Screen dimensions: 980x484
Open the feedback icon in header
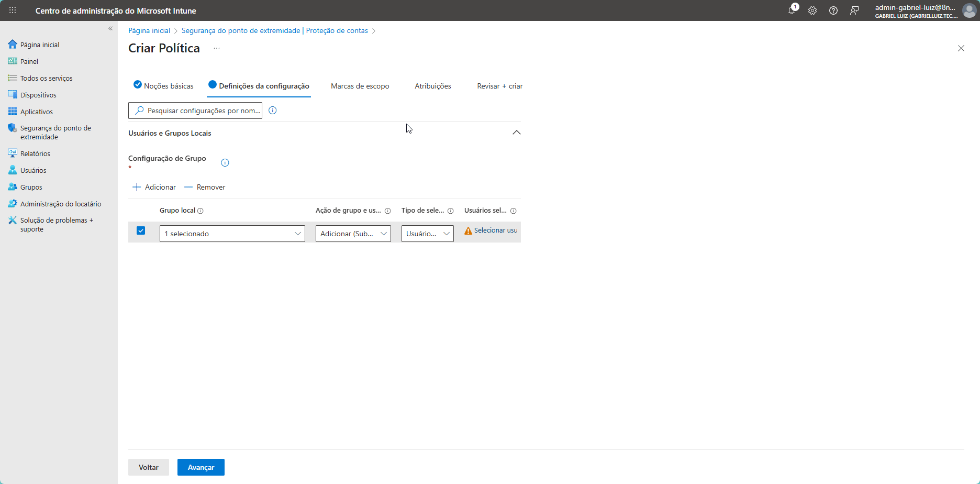tap(854, 10)
